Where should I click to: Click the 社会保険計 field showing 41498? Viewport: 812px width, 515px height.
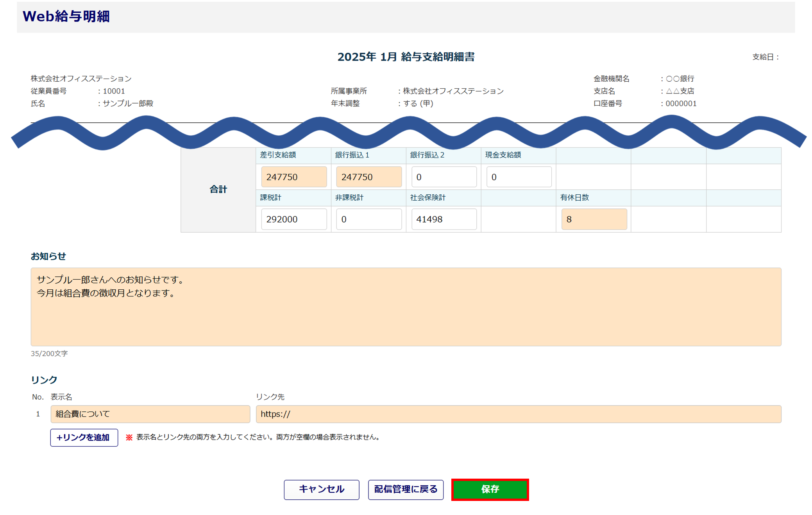pyautogui.click(x=444, y=219)
